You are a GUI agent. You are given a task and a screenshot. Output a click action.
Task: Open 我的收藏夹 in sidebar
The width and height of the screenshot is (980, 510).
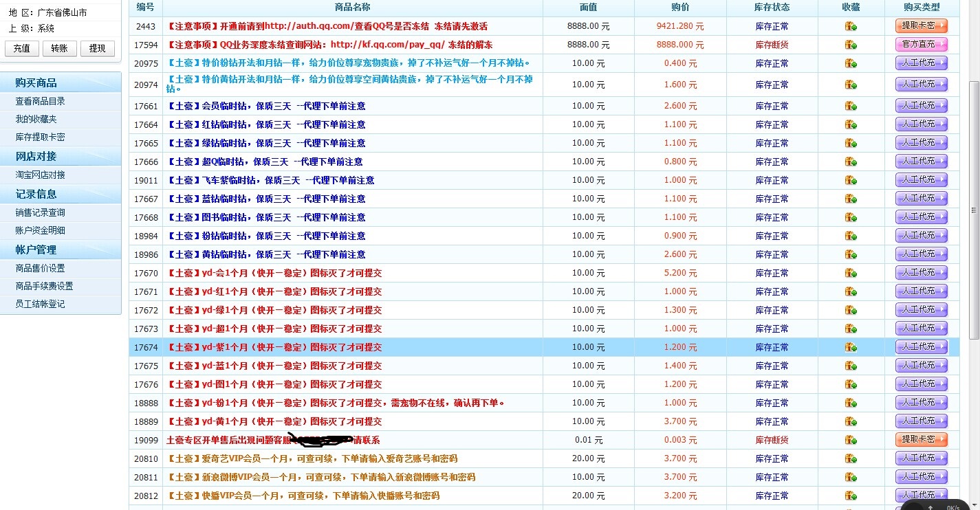36,119
